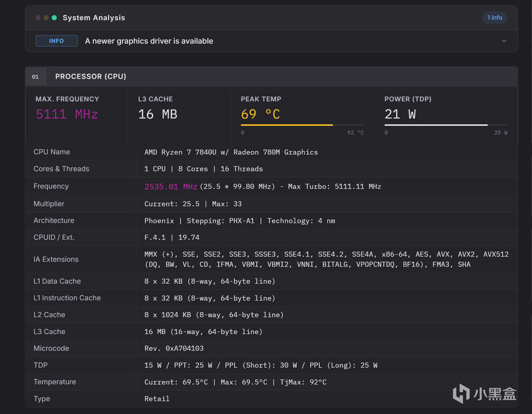The image size is (532, 414).
Task: Expand the graphics driver notice chevron
Action: (504, 41)
